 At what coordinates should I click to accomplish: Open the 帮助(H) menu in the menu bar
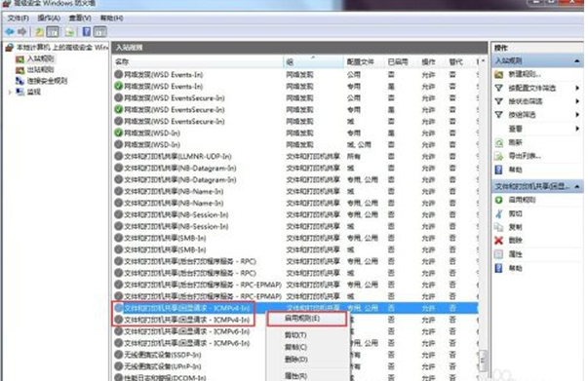(x=111, y=18)
